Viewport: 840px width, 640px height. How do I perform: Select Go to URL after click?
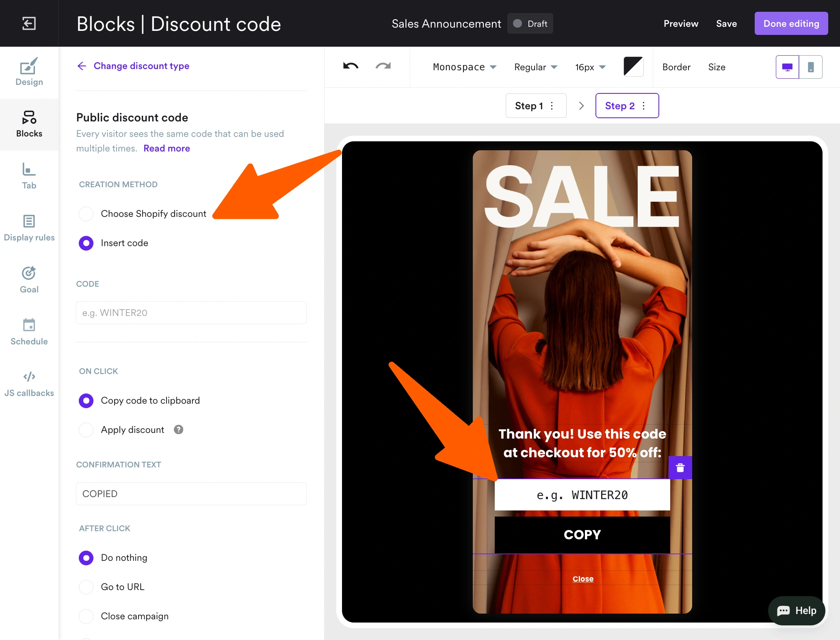(86, 587)
